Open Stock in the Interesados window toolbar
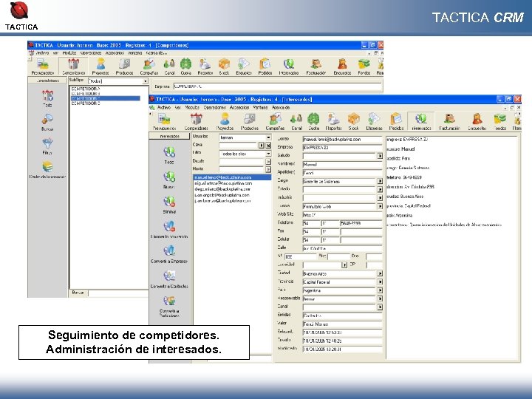The image size is (532, 399). [x=353, y=122]
